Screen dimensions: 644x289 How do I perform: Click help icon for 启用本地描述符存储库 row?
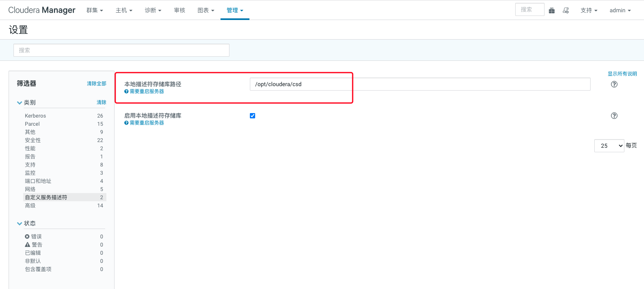[x=614, y=116]
